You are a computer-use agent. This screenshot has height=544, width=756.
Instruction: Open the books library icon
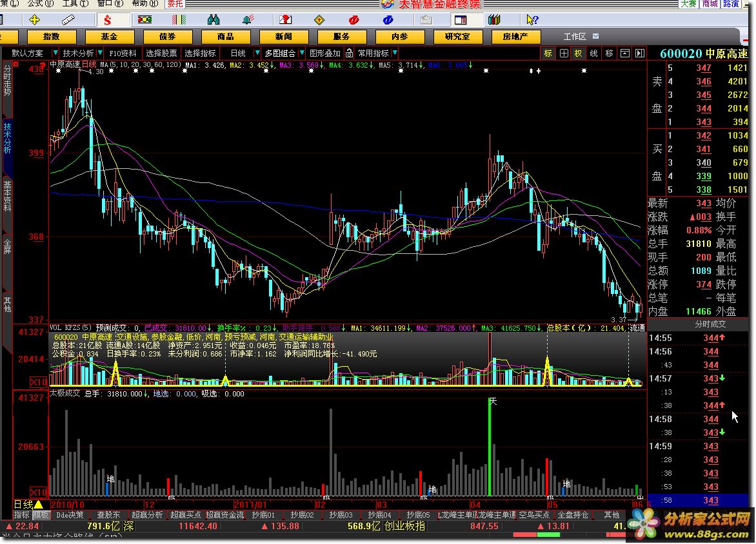(494, 20)
